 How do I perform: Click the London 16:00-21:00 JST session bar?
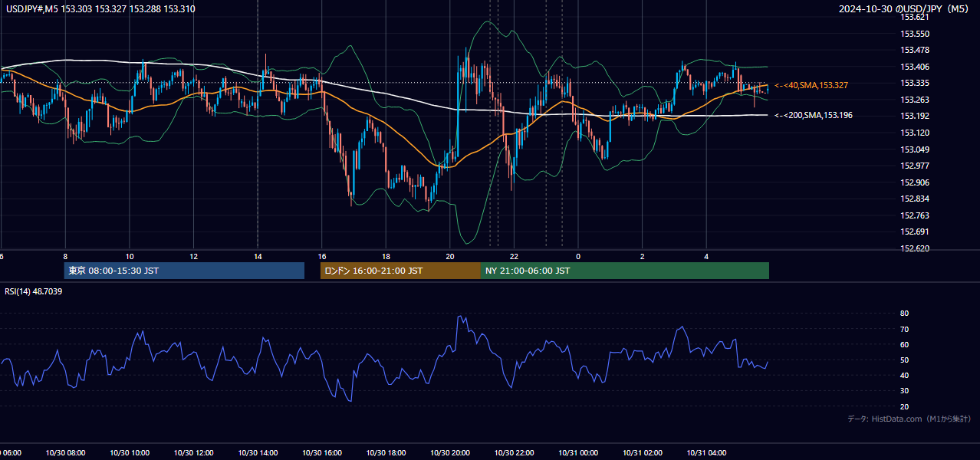[400, 271]
